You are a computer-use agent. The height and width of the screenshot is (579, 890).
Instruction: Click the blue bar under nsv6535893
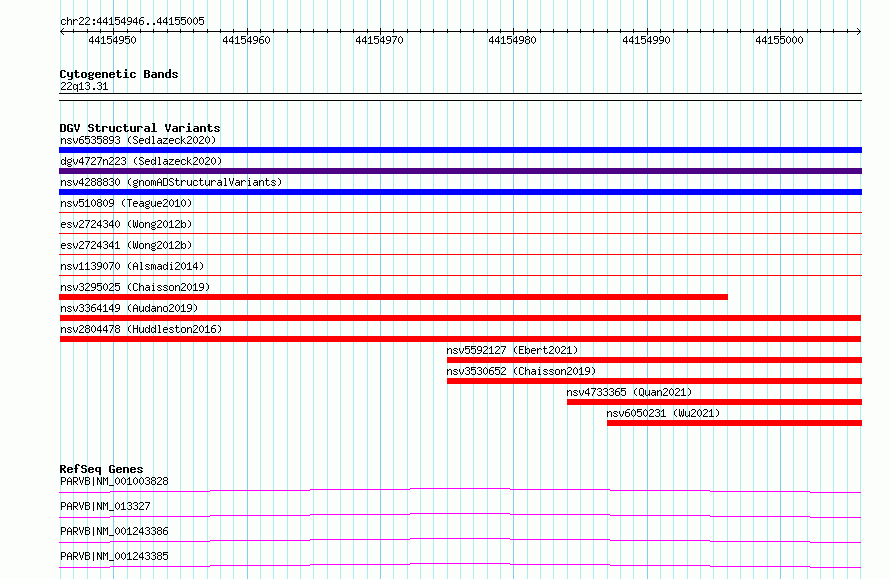coord(460,150)
